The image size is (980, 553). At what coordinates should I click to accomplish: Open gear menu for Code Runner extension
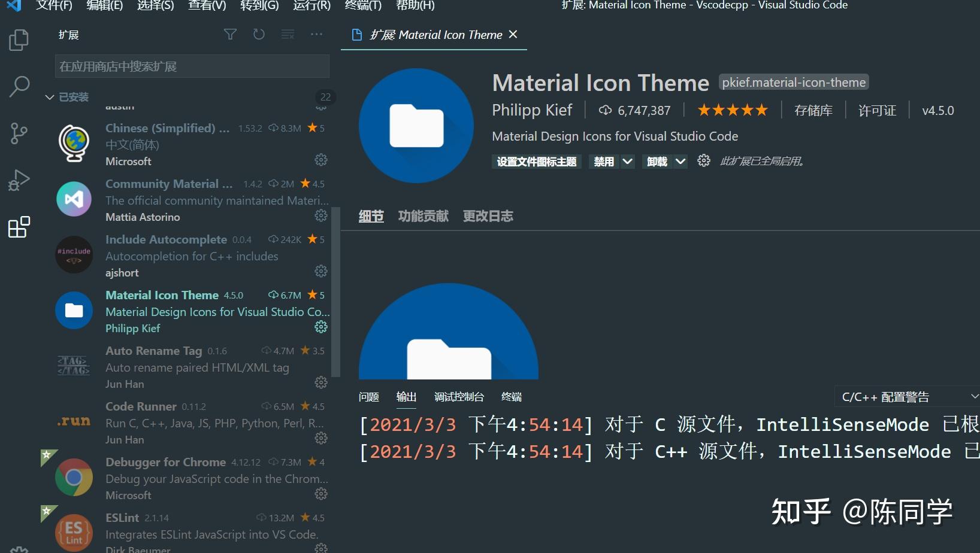pyautogui.click(x=321, y=438)
